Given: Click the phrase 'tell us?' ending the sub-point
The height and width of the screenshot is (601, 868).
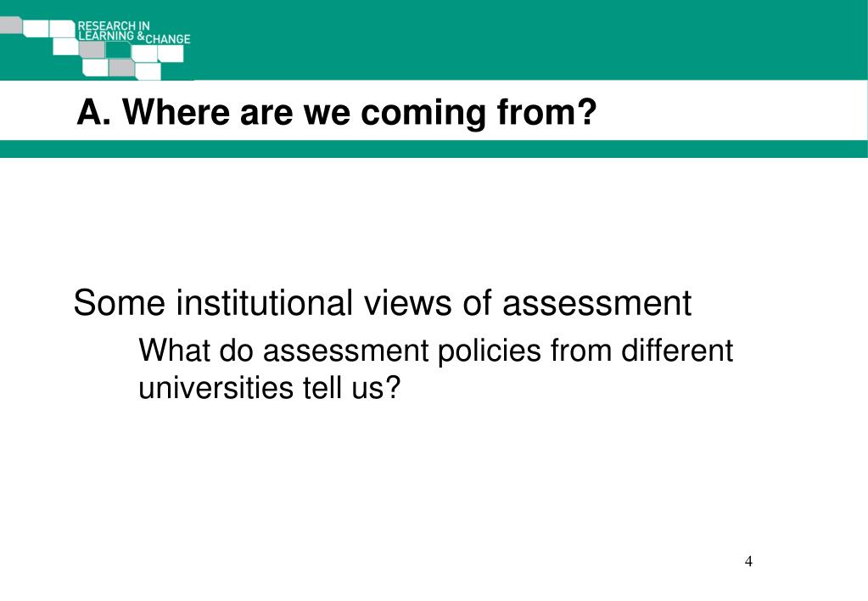Looking at the screenshot, I should point(351,387).
